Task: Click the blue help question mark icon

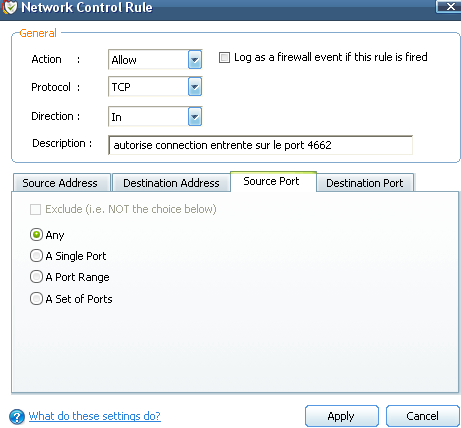Action: tap(17, 417)
